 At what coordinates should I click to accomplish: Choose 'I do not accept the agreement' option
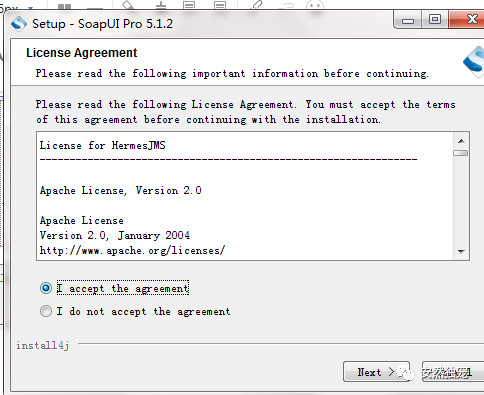pos(46,311)
